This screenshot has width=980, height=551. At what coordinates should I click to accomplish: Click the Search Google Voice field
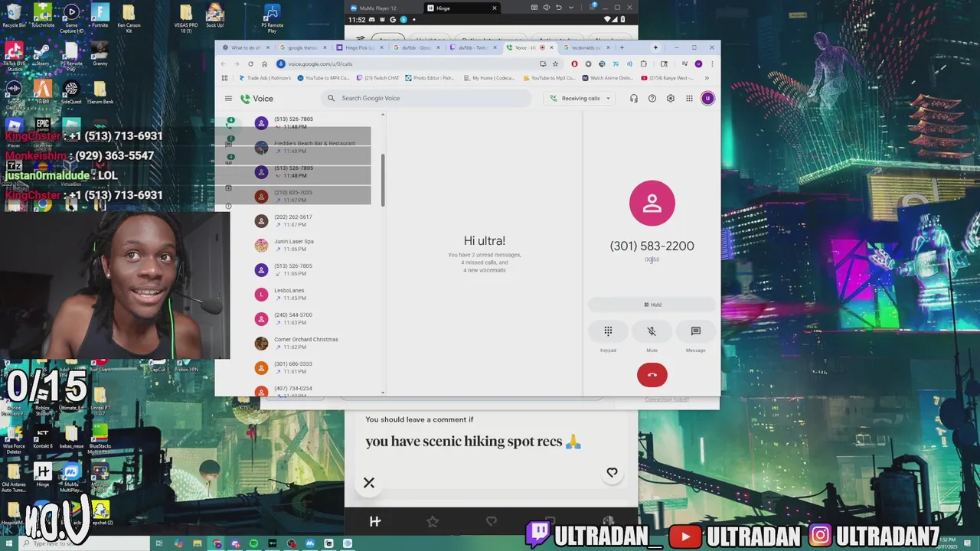click(x=426, y=98)
